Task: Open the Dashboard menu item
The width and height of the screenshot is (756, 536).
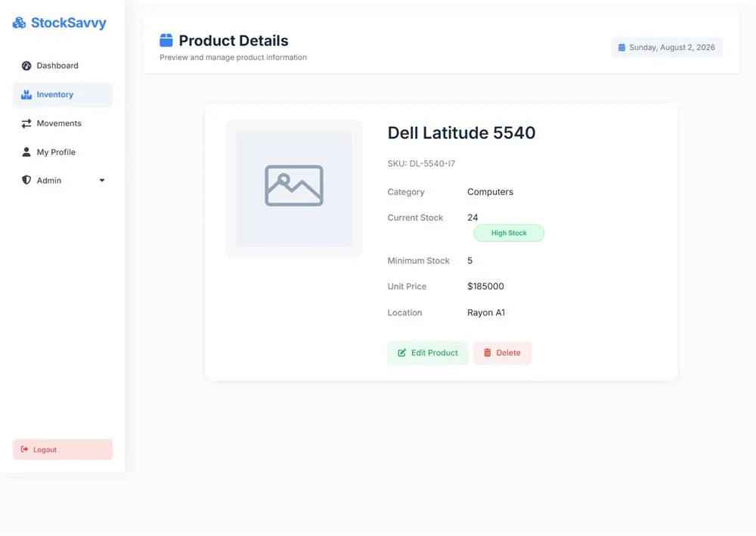Action: [x=63, y=66]
